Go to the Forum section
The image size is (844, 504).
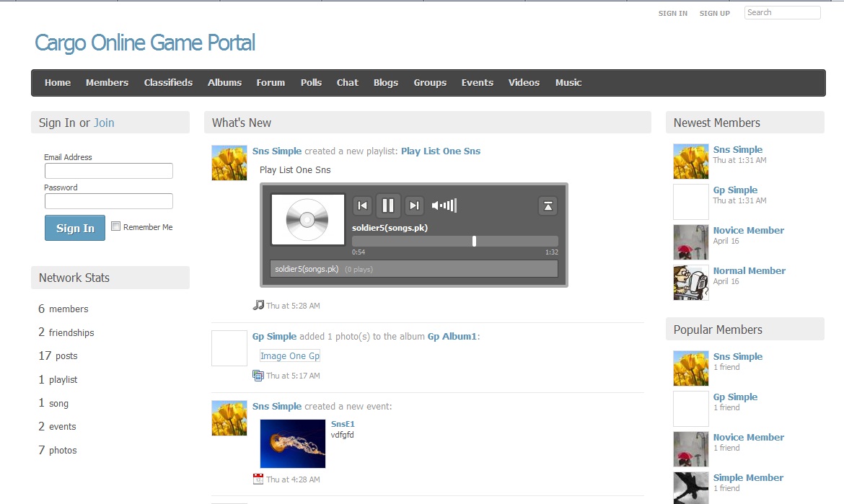click(271, 83)
